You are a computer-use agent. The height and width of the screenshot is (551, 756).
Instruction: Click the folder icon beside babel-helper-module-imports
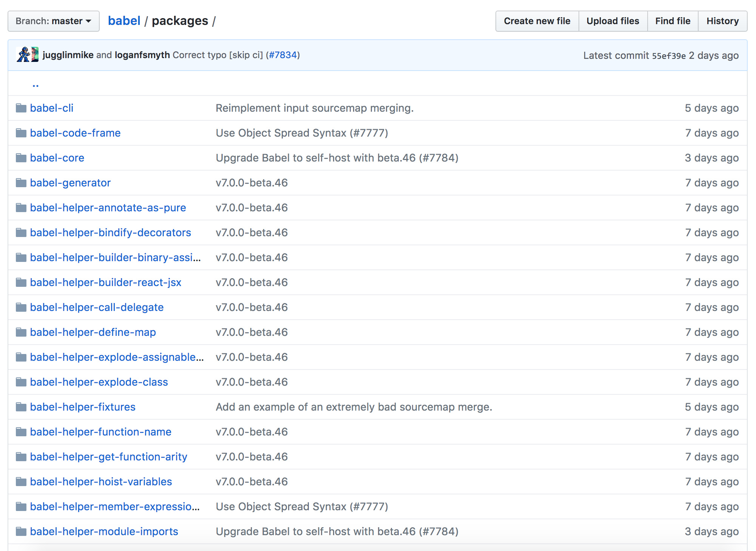point(21,532)
